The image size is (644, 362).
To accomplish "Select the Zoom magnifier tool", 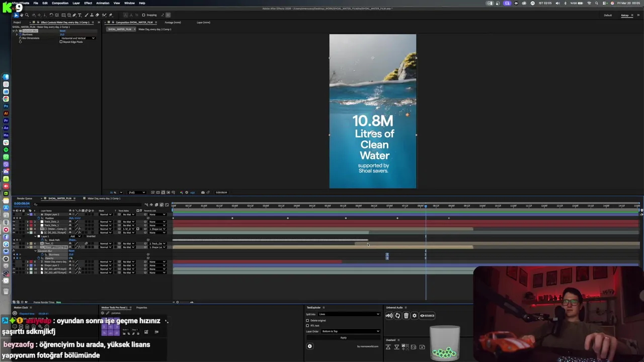I will (27, 15).
